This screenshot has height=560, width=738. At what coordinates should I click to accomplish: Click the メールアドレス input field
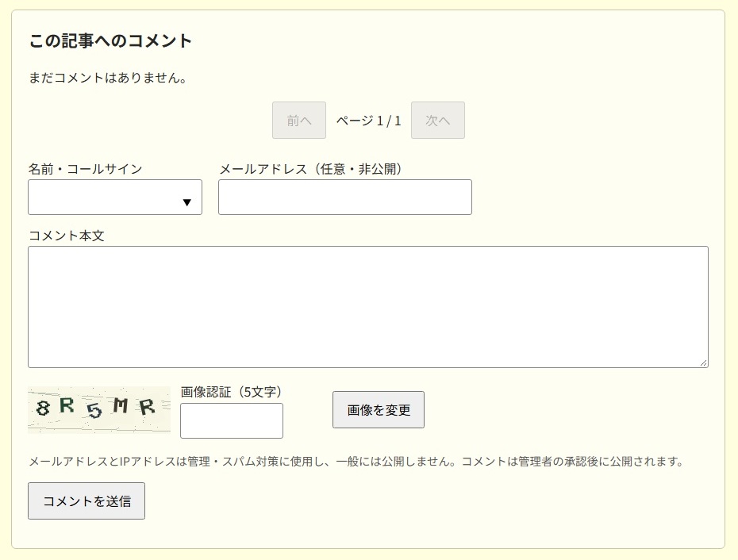[345, 198]
